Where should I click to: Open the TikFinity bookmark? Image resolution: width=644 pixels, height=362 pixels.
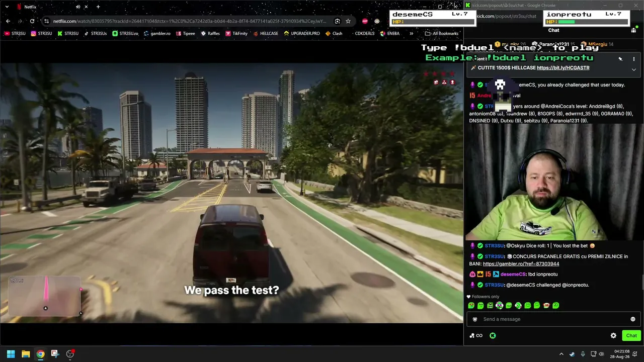pyautogui.click(x=236, y=34)
